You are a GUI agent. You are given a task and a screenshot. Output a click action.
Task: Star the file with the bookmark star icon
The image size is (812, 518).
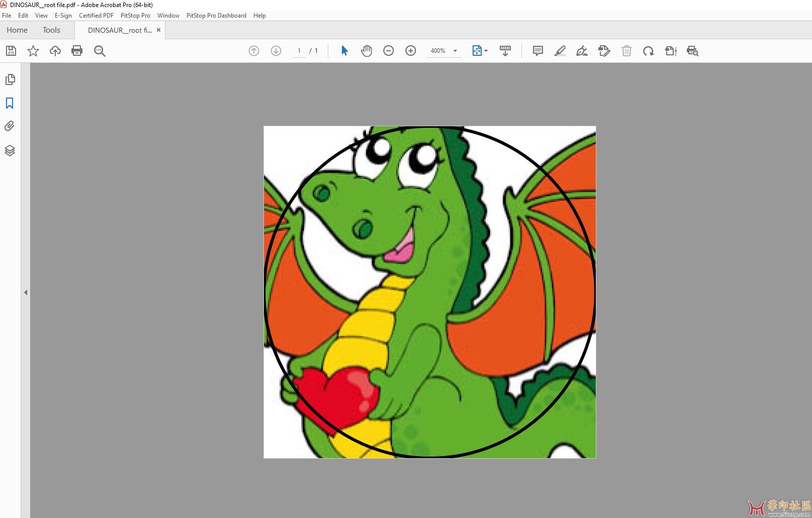33,51
